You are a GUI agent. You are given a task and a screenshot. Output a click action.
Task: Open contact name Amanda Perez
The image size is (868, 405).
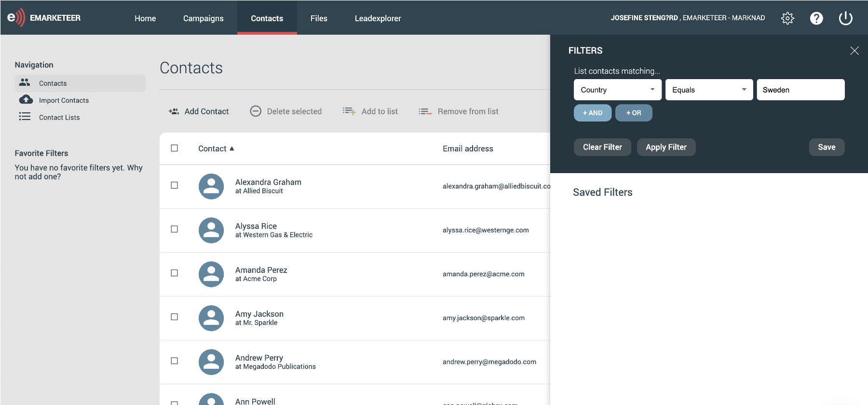[261, 270]
